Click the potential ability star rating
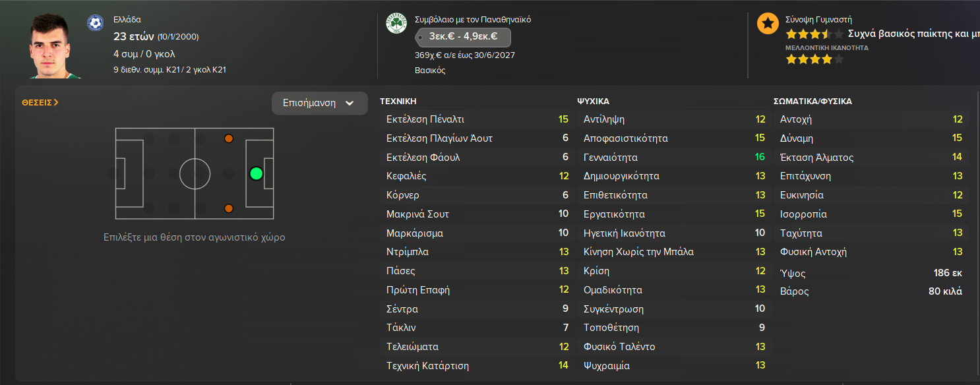980x385 pixels. (814, 59)
